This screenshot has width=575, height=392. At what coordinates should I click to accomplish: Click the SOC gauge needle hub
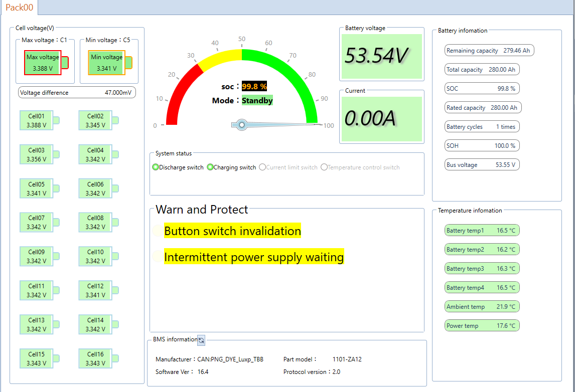242,125
